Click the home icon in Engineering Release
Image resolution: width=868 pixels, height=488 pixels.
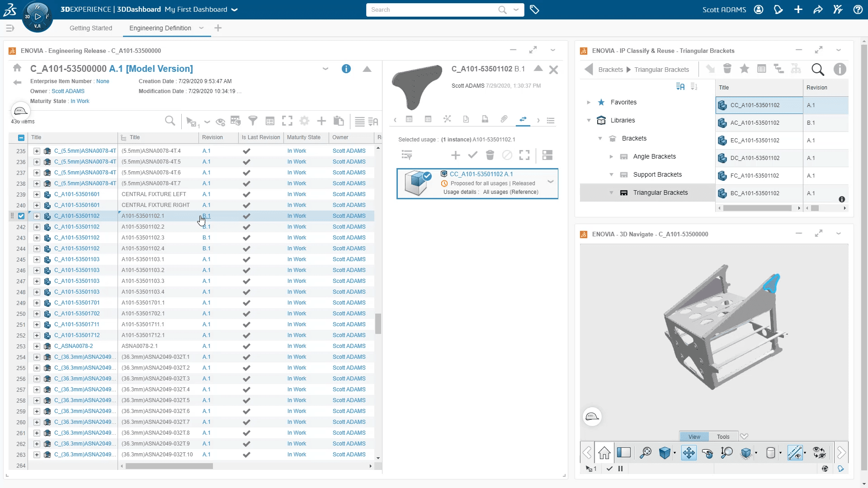(x=17, y=68)
